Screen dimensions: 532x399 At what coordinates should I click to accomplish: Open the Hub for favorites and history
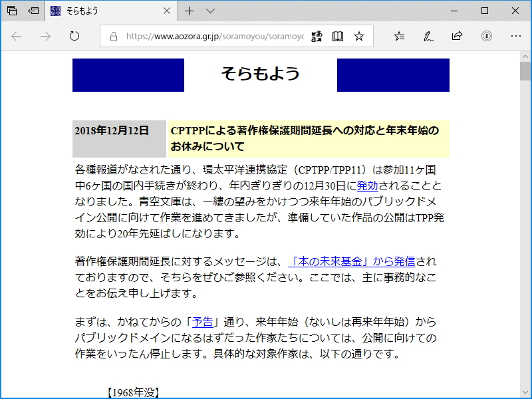coord(399,37)
